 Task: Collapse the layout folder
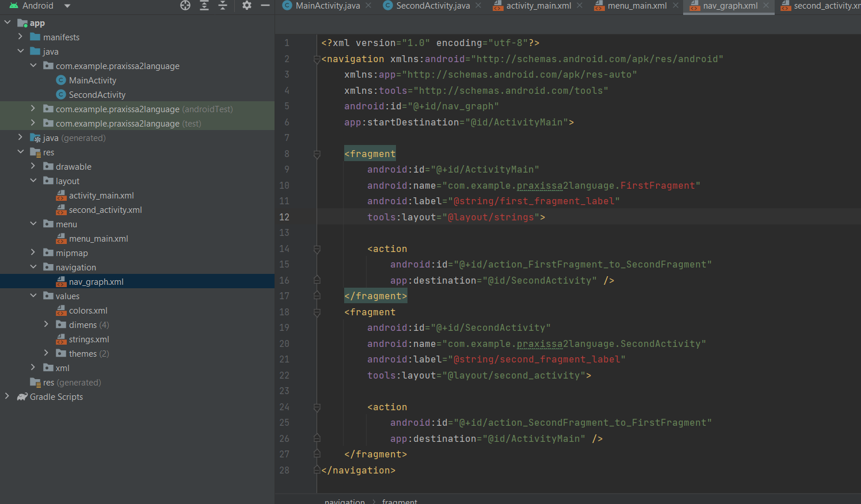pyautogui.click(x=33, y=181)
